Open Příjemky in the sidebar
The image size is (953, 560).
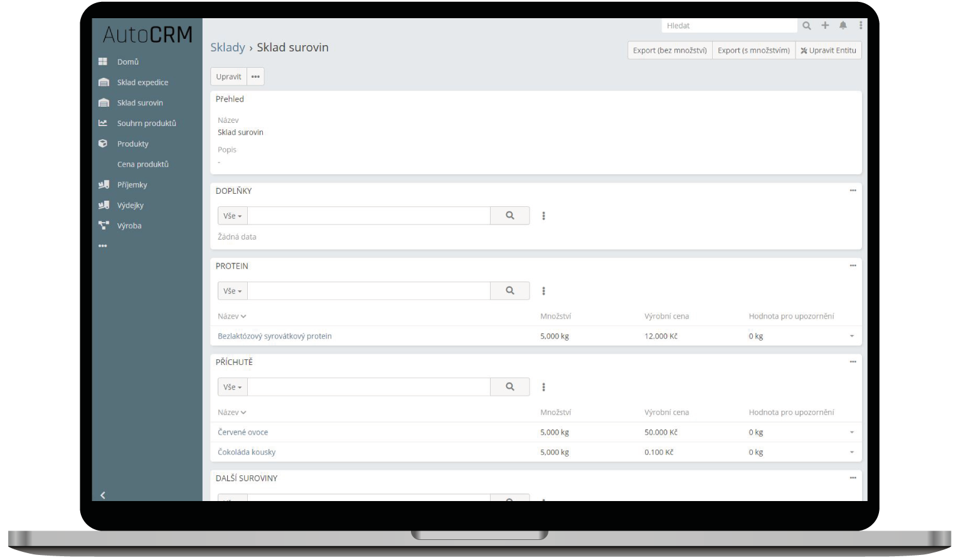tap(132, 185)
